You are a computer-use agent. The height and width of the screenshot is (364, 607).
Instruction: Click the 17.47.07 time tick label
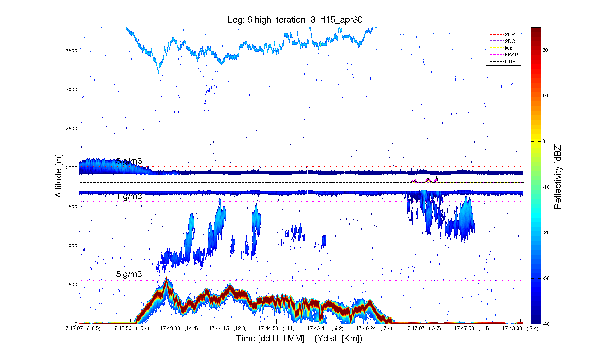coord(415,328)
